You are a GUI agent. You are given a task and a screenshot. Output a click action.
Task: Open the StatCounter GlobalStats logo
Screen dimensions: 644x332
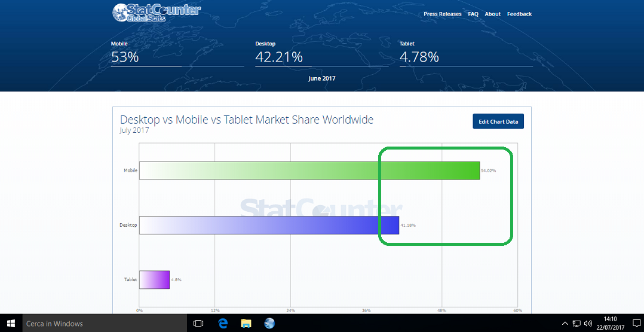(156, 12)
